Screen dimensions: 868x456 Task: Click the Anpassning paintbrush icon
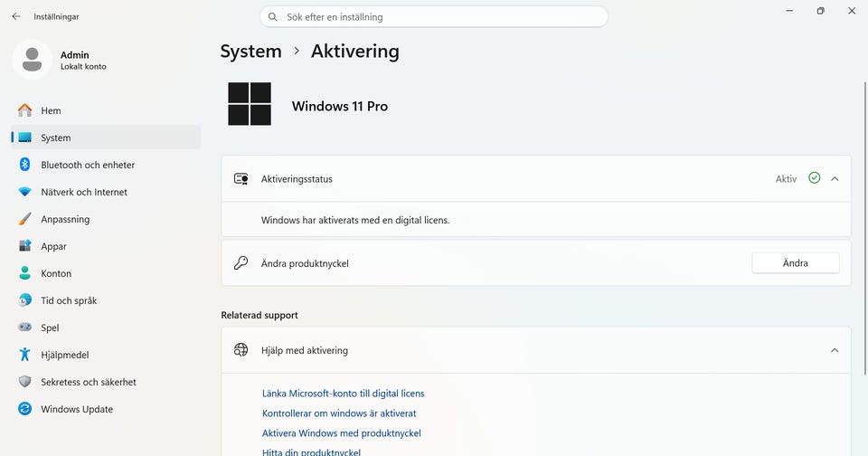tap(25, 219)
